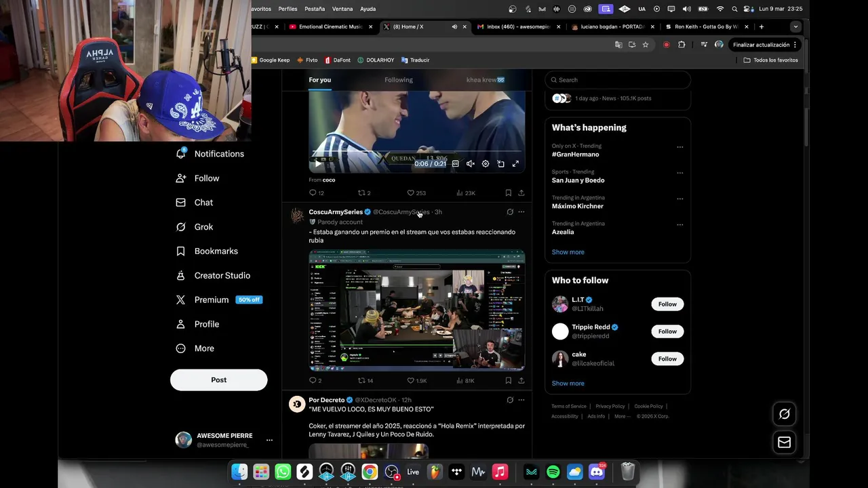Open the messages floating button

click(785, 443)
